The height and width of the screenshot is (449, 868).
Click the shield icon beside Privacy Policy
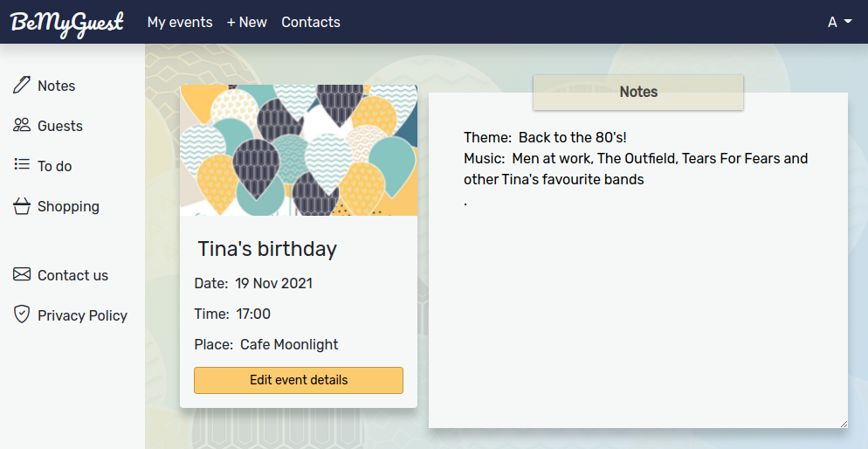tap(22, 314)
